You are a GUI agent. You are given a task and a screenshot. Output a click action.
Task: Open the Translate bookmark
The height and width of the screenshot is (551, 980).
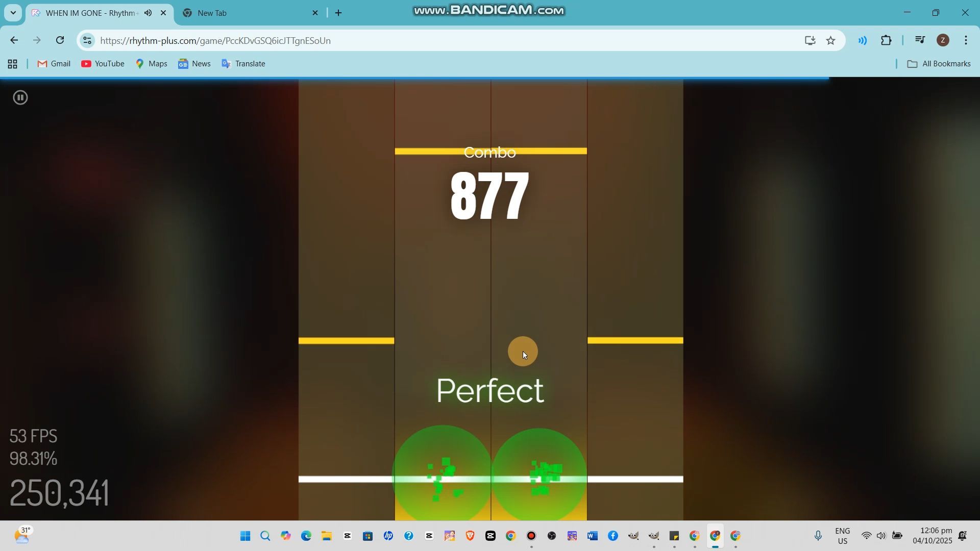[243, 64]
